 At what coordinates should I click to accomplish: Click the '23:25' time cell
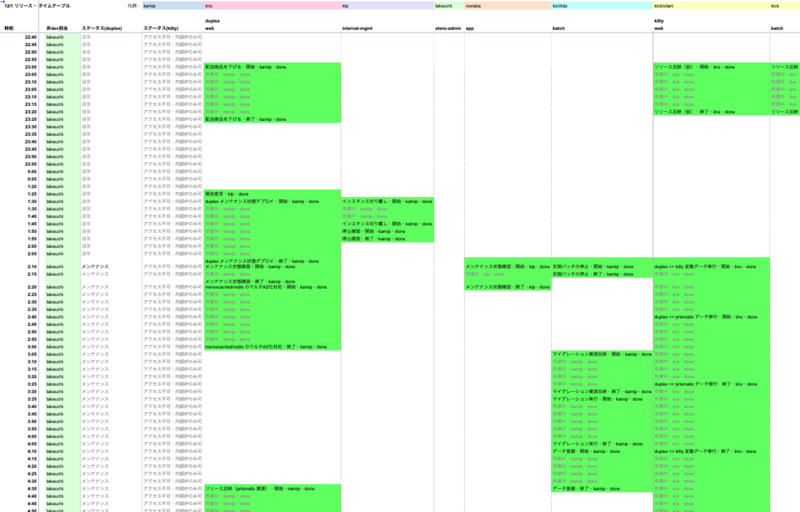pyautogui.click(x=31, y=119)
